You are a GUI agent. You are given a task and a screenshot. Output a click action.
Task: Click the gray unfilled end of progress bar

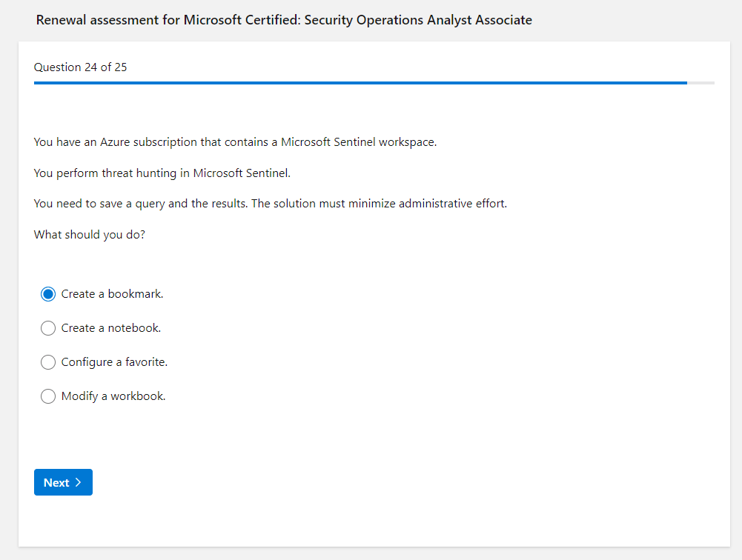[x=700, y=83]
